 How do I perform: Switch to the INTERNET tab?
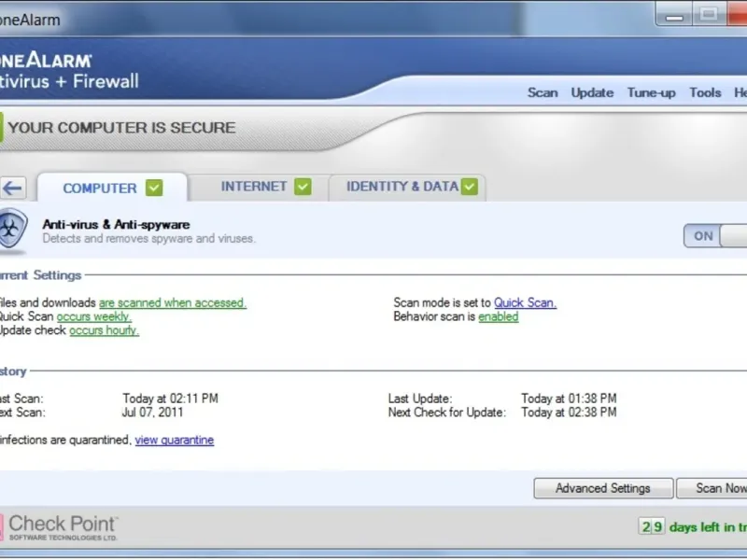260,187
